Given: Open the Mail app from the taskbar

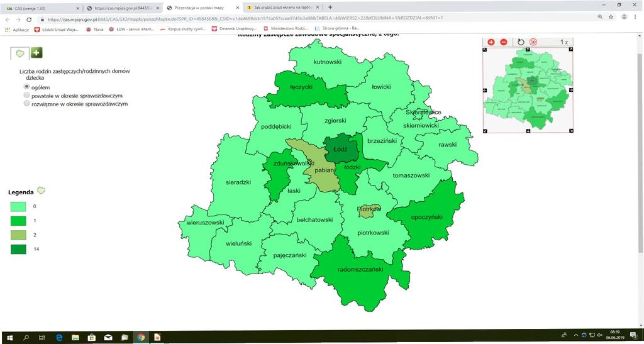Looking at the screenshot, I should coord(108,337).
